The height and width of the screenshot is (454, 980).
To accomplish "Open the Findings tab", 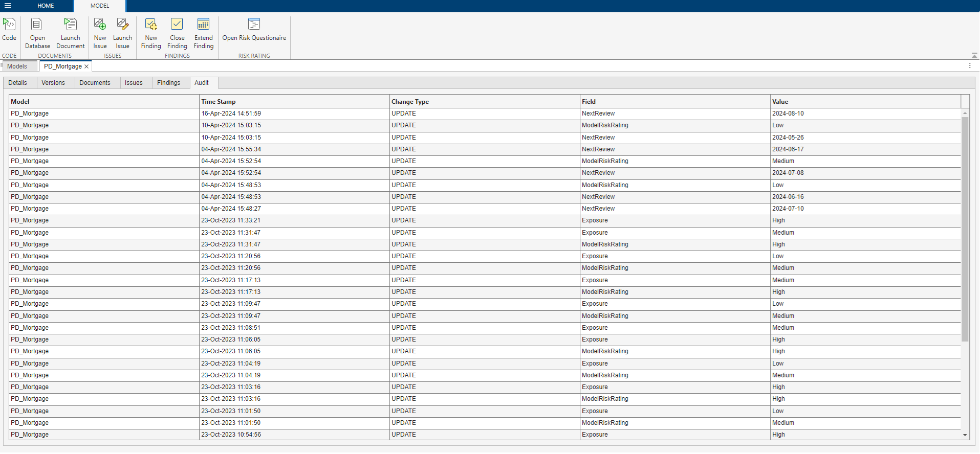I will click(168, 83).
